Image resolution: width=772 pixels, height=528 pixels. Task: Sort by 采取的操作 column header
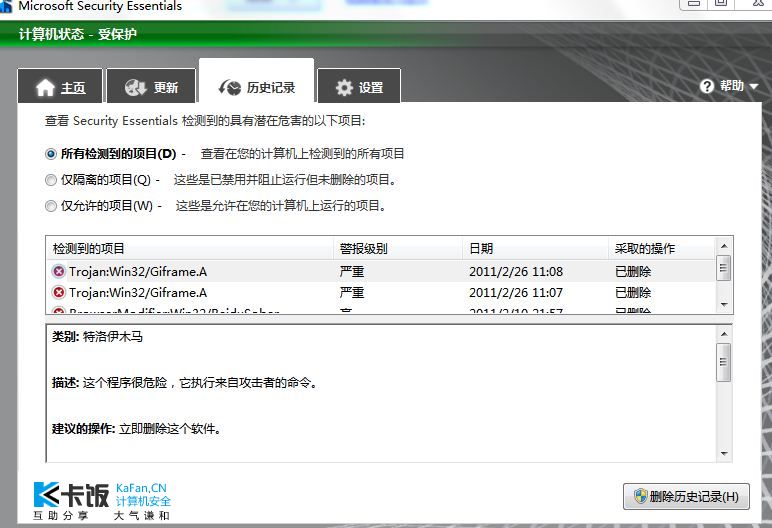coord(661,248)
